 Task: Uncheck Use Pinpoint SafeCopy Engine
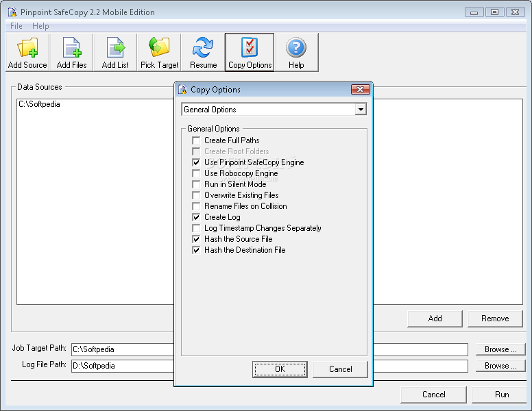(196, 162)
